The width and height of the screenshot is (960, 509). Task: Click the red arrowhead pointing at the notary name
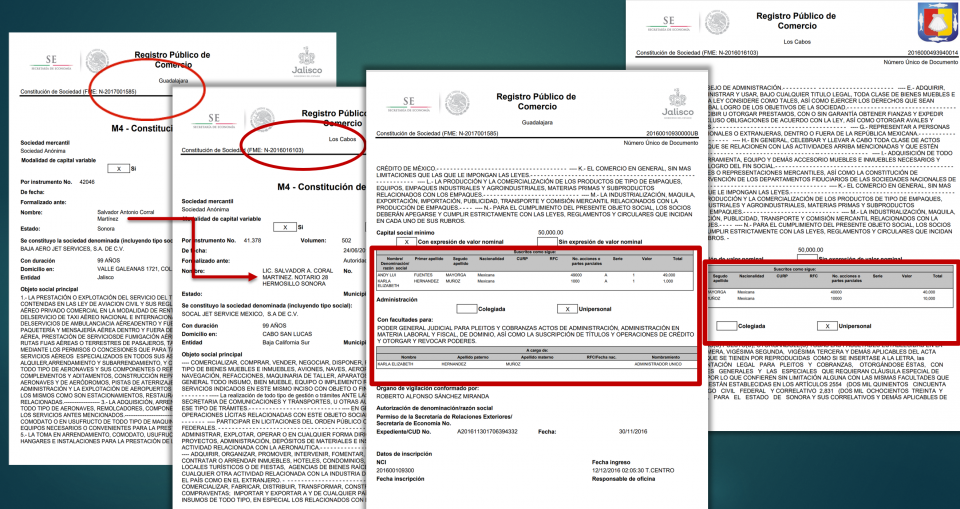coord(253,277)
